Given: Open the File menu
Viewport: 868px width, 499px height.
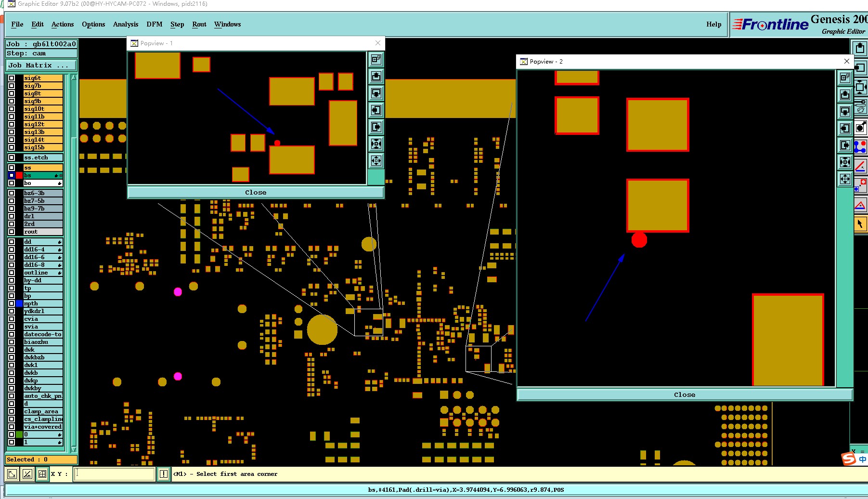Looking at the screenshot, I should (17, 24).
